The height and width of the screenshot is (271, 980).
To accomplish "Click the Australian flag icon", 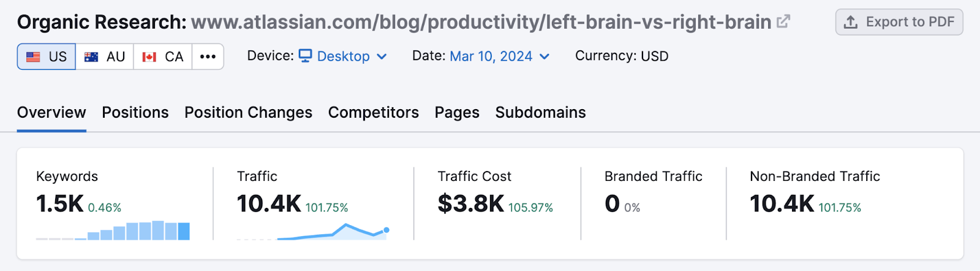I will pyautogui.click(x=91, y=57).
